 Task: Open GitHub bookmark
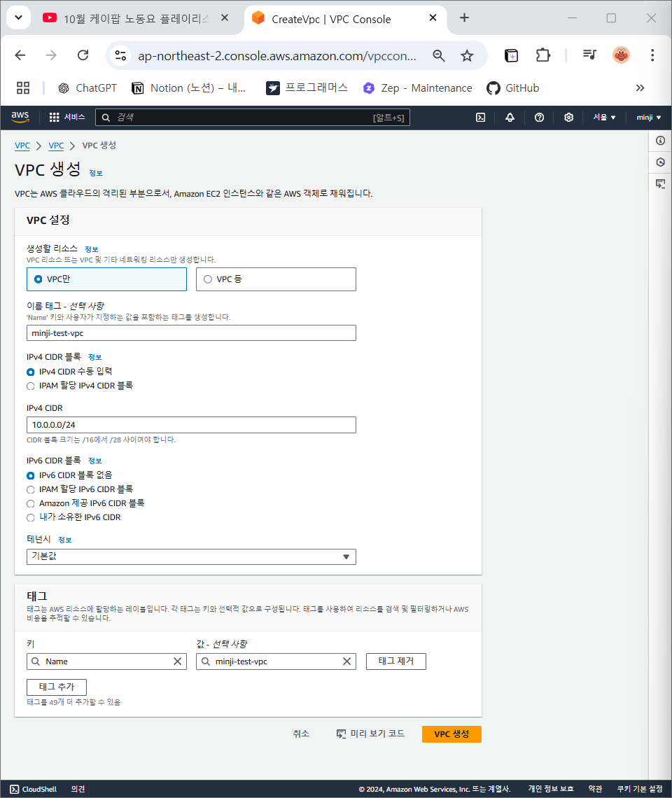(512, 88)
